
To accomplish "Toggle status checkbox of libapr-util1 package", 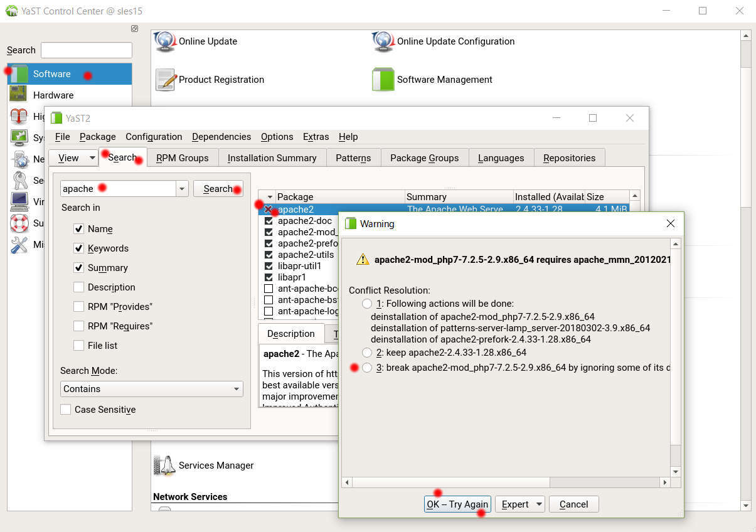I will point(269,266).
